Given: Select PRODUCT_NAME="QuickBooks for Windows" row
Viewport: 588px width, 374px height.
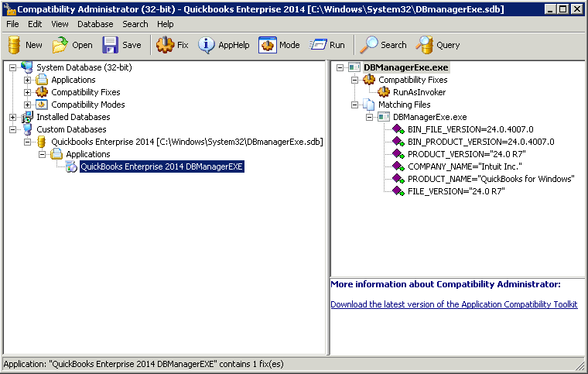Looking at the screenshot, I should click(x=491, y=179).
